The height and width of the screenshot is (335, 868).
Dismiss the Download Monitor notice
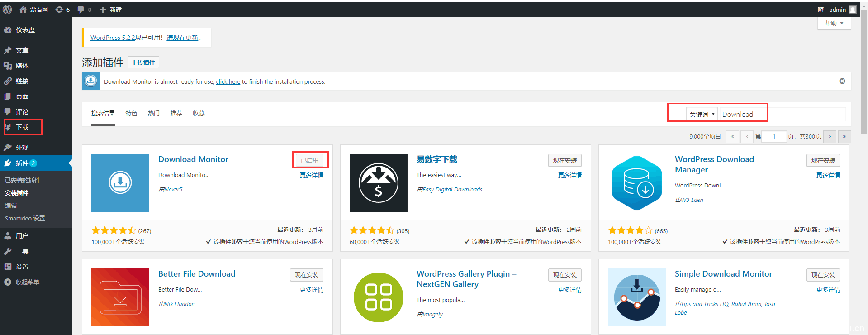click(842, 81)
